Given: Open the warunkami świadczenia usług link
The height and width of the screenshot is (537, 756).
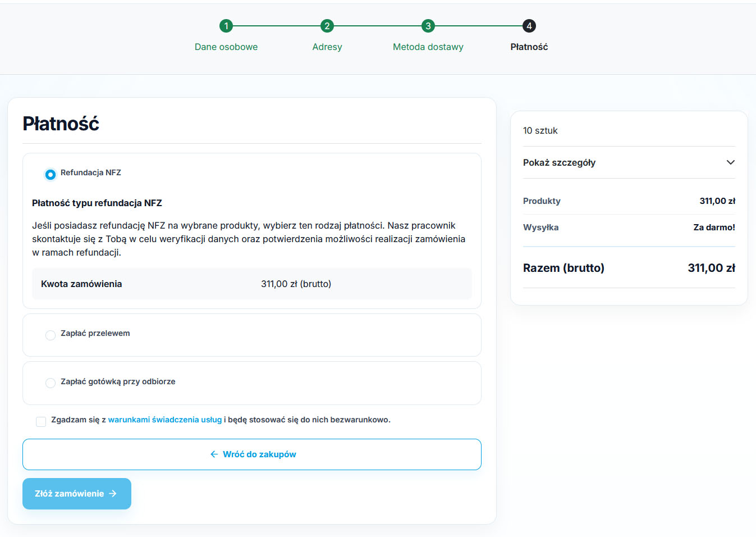Looking at the screenshot, I should pyautogui.click(x=165, y=420).
